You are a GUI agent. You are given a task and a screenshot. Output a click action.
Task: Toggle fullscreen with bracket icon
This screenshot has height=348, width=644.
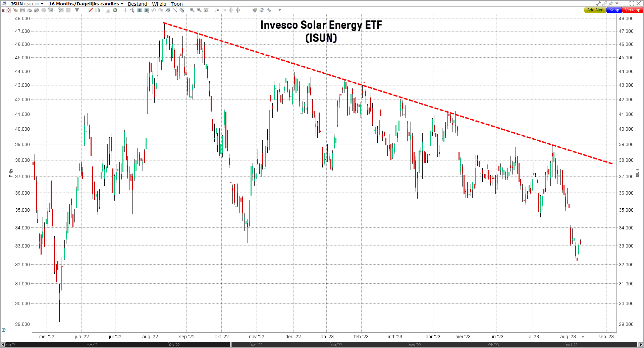tap(632, 3)
